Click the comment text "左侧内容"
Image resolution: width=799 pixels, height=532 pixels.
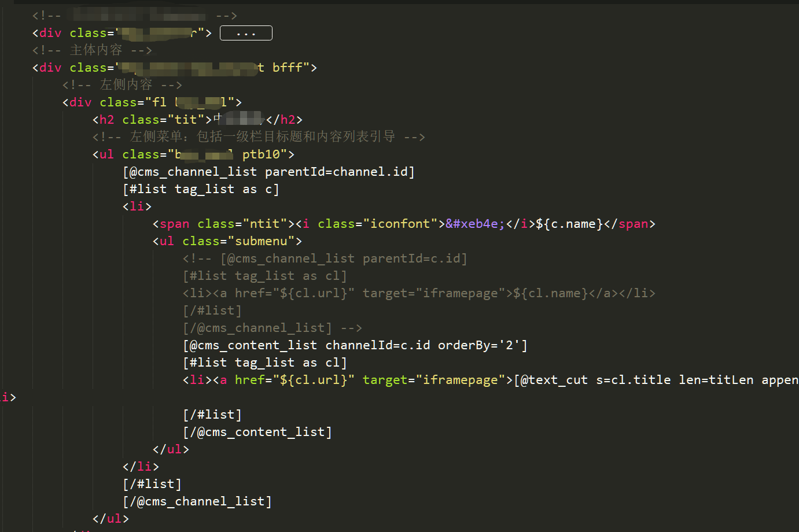click(x=126, y=85)
